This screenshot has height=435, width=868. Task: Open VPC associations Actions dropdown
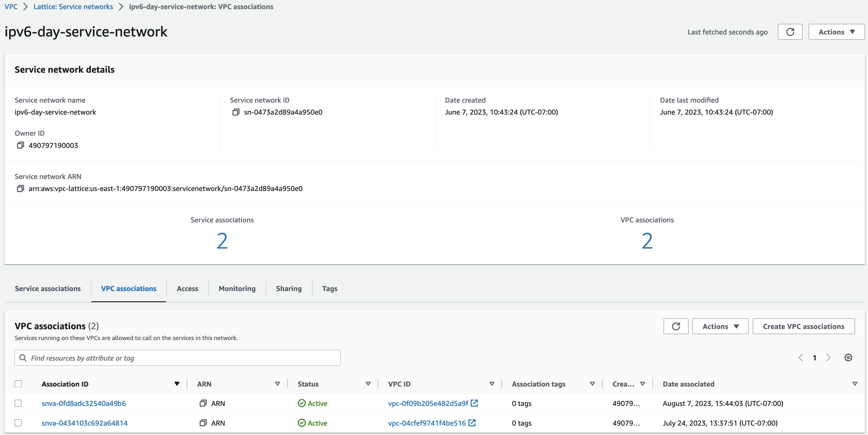720,326
